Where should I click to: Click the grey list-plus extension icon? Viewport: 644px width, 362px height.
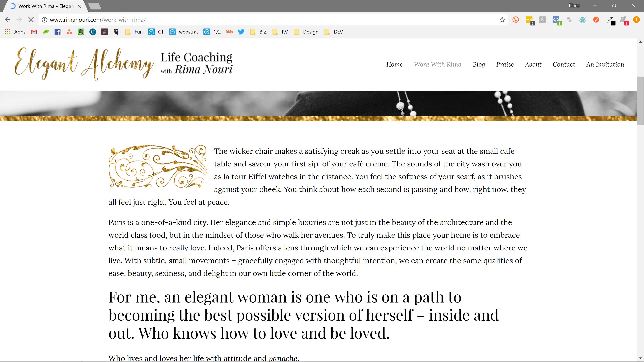(569, 20)
